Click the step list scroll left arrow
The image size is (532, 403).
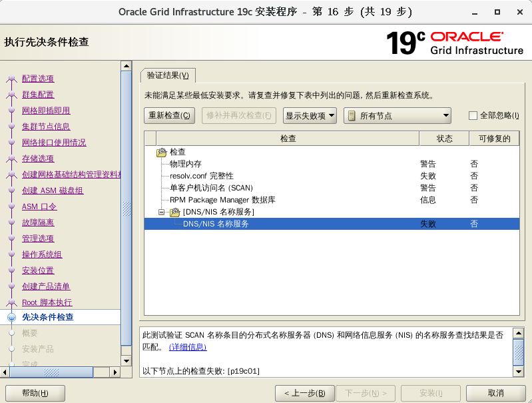pyautogui.click(x=5, y=372)
